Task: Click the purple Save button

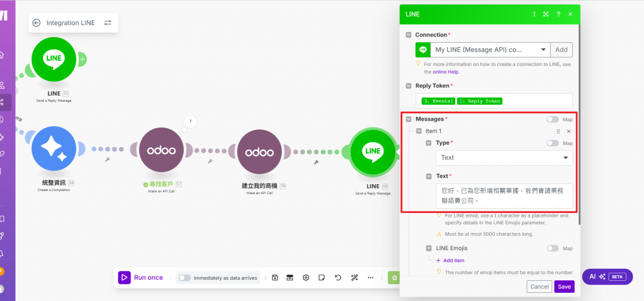Action: pos(564,287)
